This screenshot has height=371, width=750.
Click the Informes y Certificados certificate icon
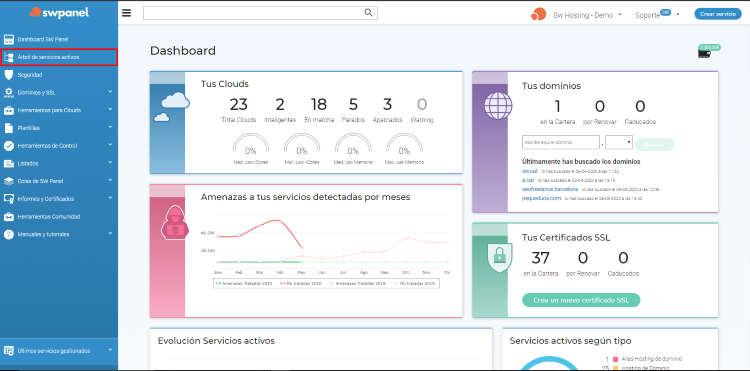(x=9, y=199)
